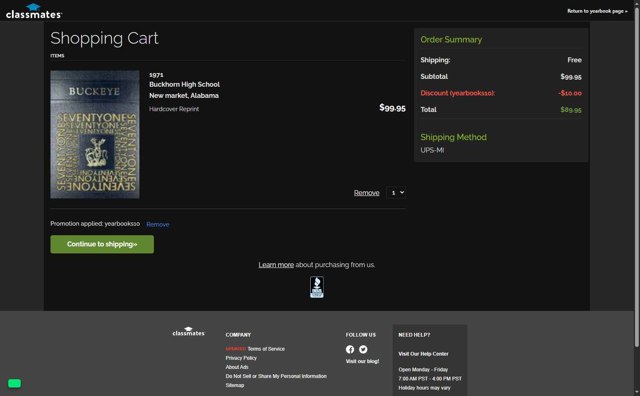The height and width of the screenshot is (396, 640).
Task: Click the item price $99.95 in cart row
Action: click(x=392, y=108)
